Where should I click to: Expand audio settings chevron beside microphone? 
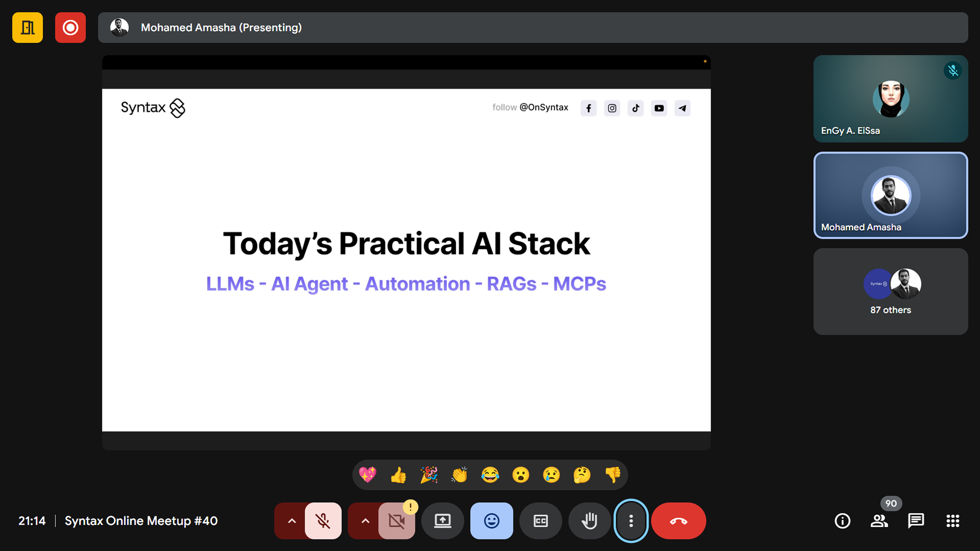click(x=291, y=521)
